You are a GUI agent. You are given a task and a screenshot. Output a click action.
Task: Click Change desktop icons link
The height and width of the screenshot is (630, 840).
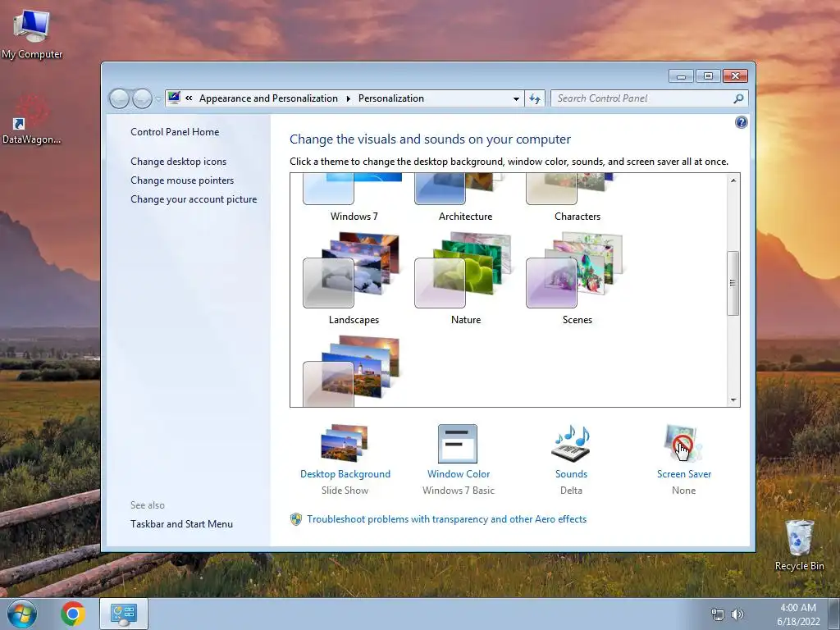point(178,162)
